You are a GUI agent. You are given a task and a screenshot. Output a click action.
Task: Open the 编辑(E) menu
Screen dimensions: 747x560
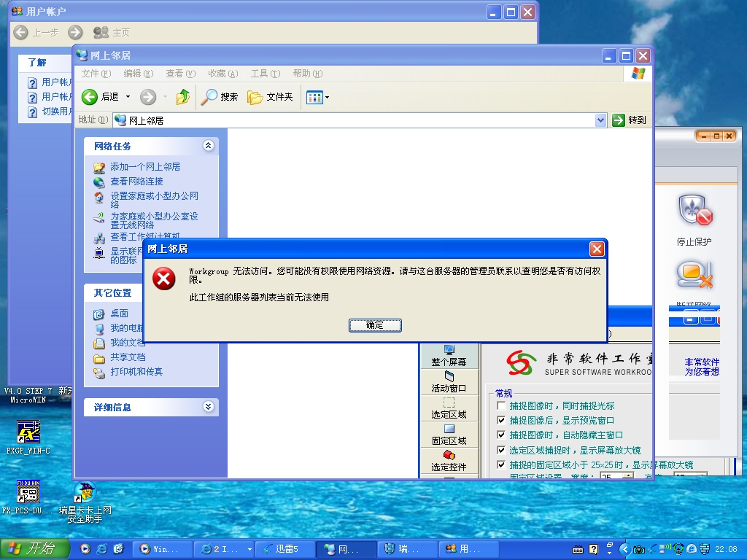(x=138, y=74)
